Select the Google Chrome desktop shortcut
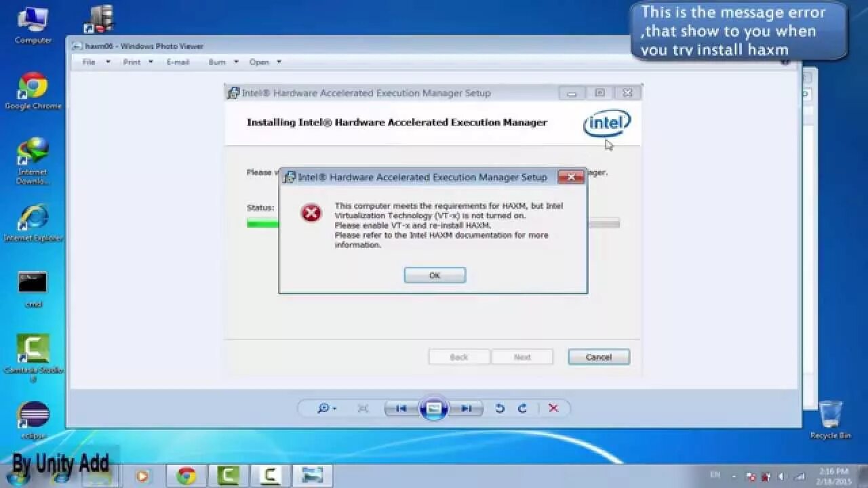 click(33, 91)
